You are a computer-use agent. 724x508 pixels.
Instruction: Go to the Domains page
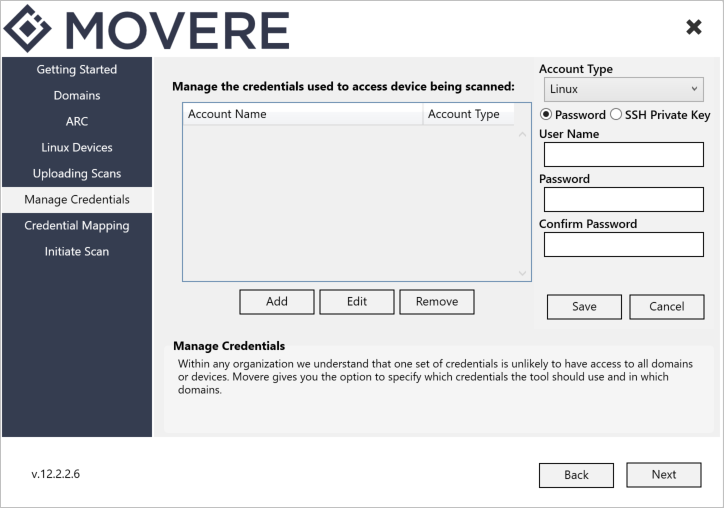click(x=77, y=96)
